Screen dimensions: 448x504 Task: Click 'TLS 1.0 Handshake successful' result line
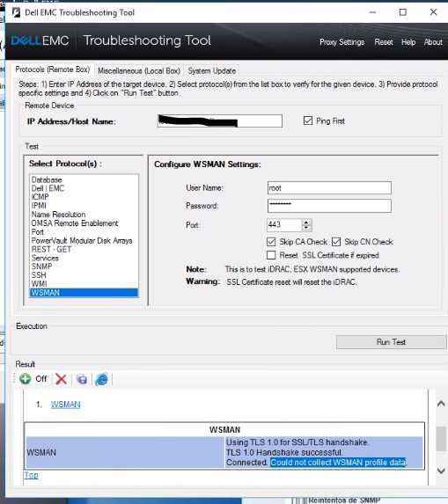pyautogui.click(x=284, y=452)
